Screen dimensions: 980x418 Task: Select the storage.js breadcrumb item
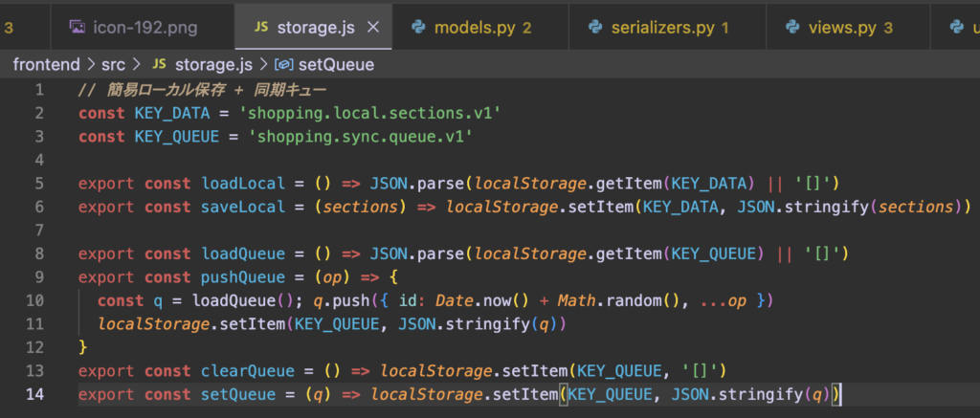pyautogui.click(x=213, y=64)
